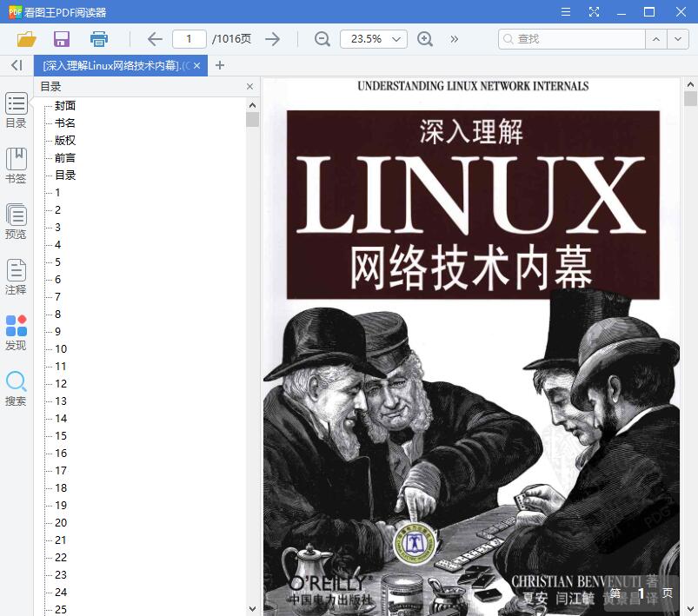Select the 封面 outline entry
Screen dimensions: 698x616
pos(65,105)
